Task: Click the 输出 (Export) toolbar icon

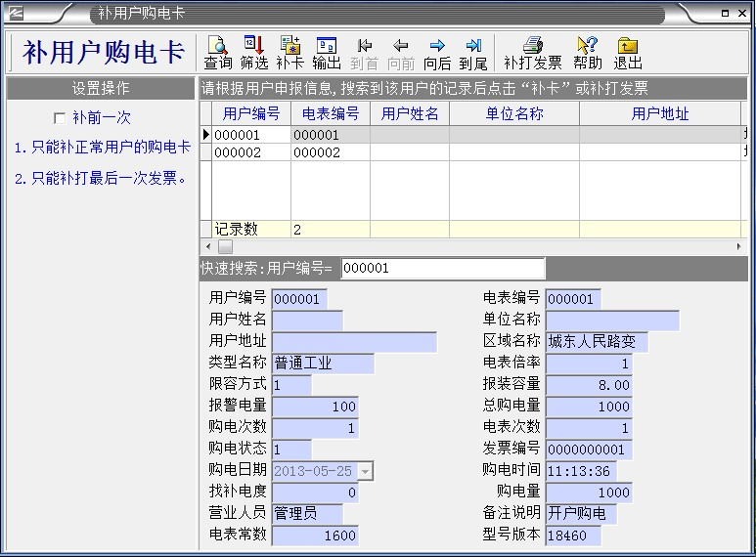Action: pyautogui.click(x=327, y=53)
